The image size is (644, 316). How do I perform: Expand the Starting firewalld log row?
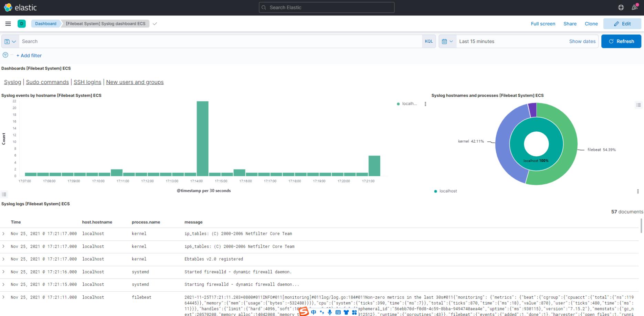pyautogui.click(x=3, y=285)
